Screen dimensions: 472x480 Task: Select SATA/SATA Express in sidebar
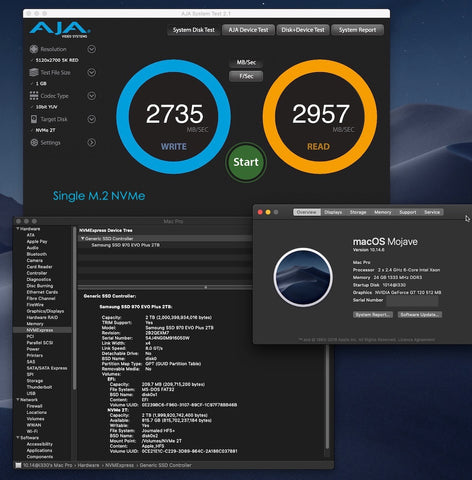47,368
